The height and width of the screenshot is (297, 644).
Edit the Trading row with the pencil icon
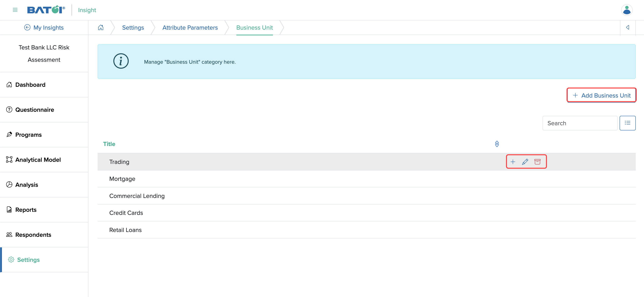coord(525,162)
